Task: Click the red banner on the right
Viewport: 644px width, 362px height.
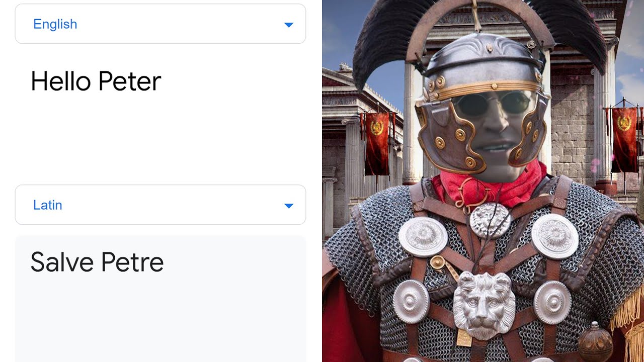Action: click(x=624, y=140)
